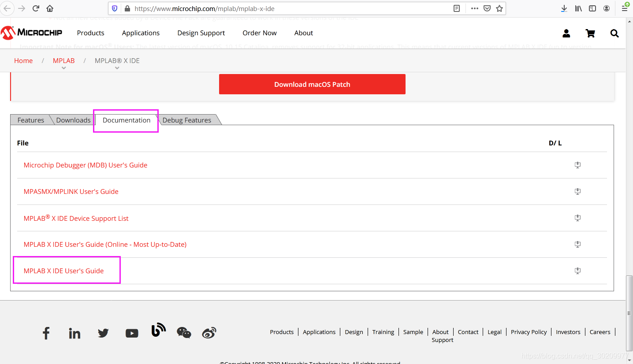The width and height of the screenshot is (633, 364).
Task: Open the last MPLAB X IDE User's Guide link
Action: click(x=64, y=271)
